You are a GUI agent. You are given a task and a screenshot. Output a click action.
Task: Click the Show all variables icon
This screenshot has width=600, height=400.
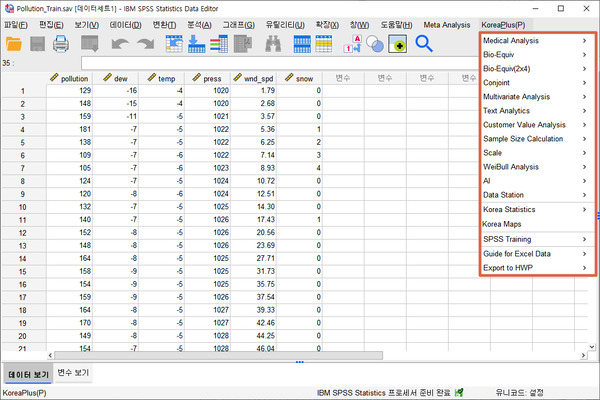pos(398,44)
